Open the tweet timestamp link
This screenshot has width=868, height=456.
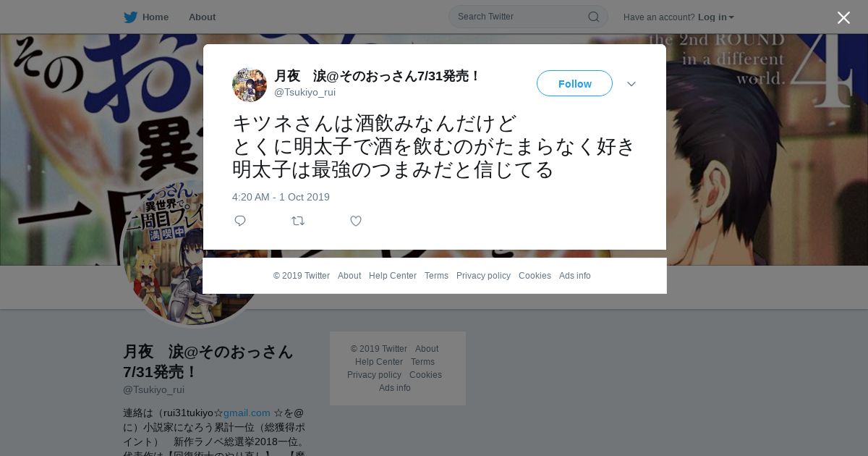281,197
